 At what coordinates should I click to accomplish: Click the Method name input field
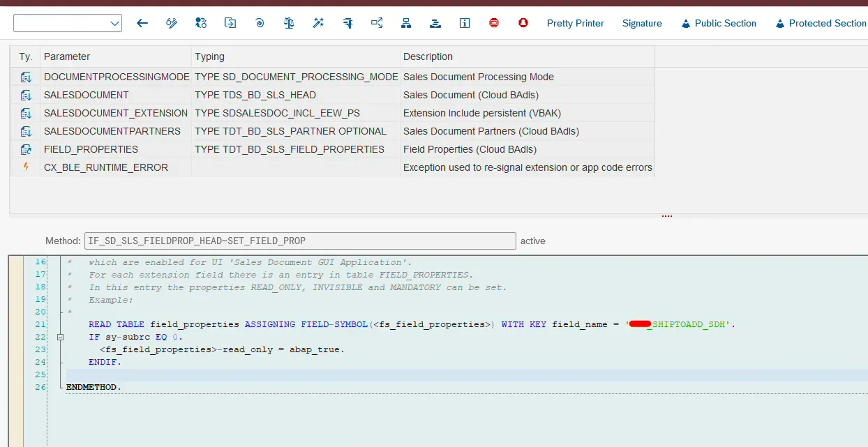(300, 241)
